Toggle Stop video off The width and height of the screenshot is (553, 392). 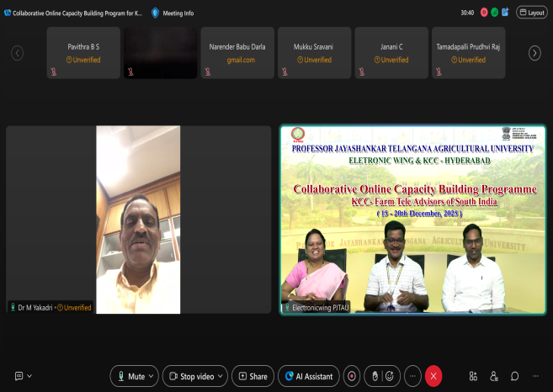(x=190, y=376)
